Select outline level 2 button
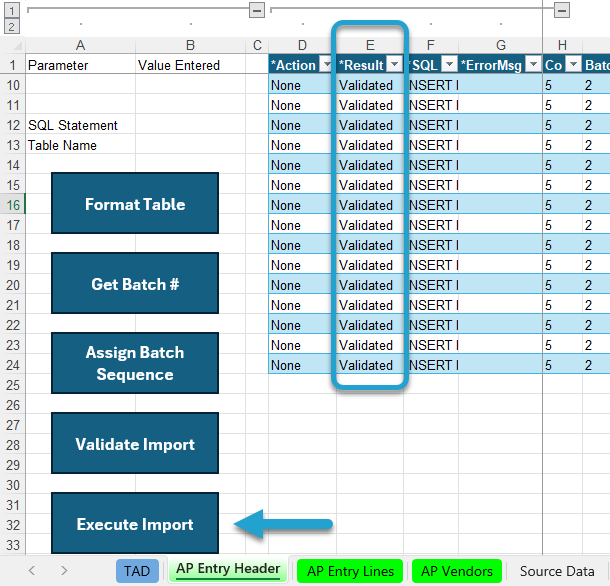Viewport: 610px width, 586px height. click(x=12, y=26)
